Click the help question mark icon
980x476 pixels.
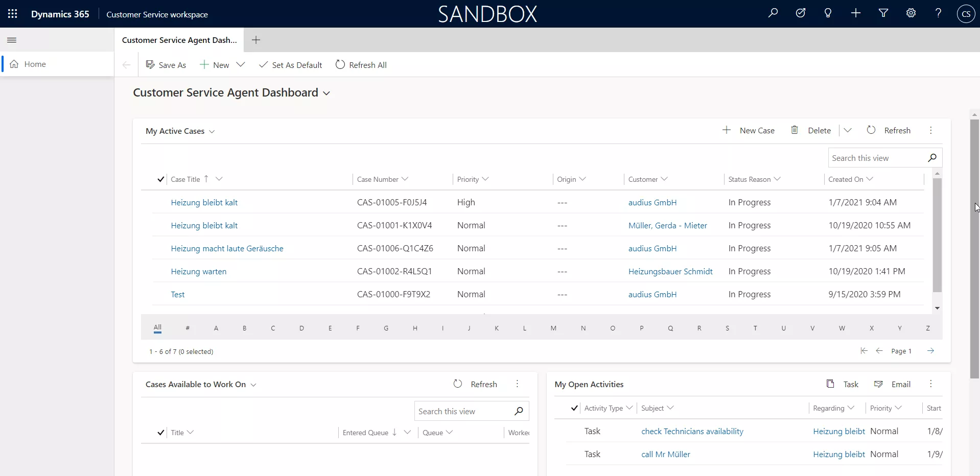[938, 13]
